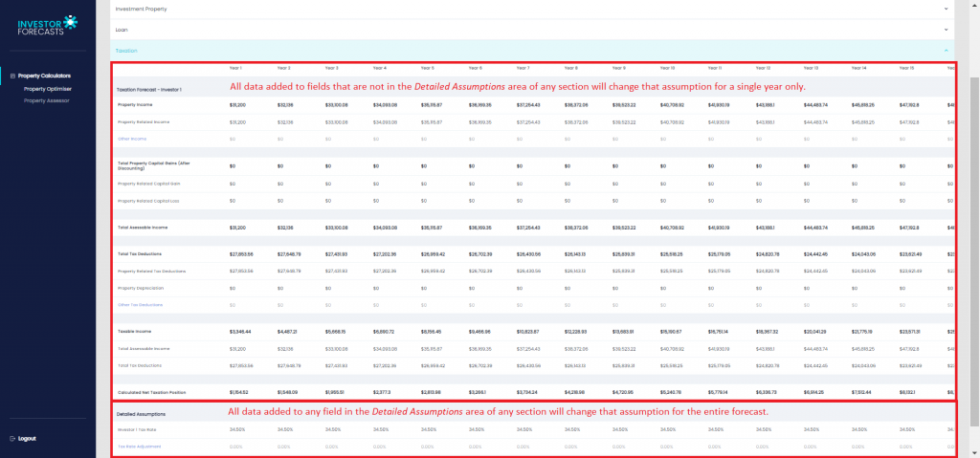Screen dimensions: 980x458
Task: Click the Loan accordion header
Action: coord(532,30)
